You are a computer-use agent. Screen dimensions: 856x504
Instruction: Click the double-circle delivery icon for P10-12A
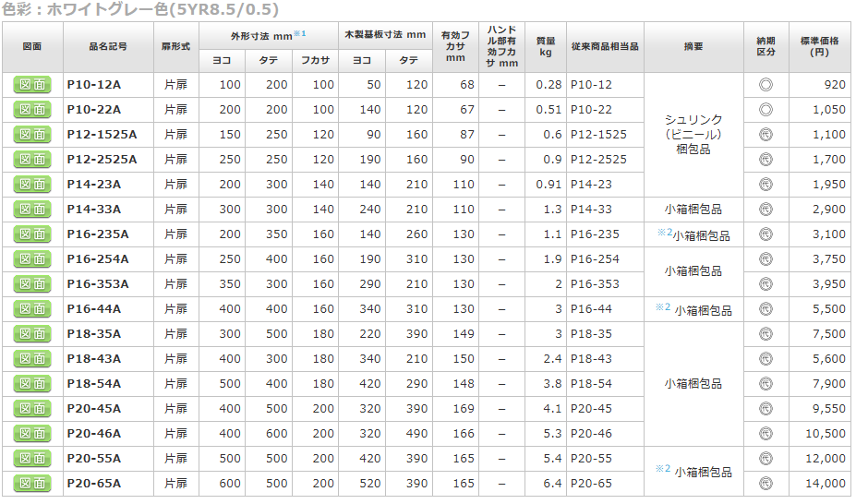click(x=766, y=85)
